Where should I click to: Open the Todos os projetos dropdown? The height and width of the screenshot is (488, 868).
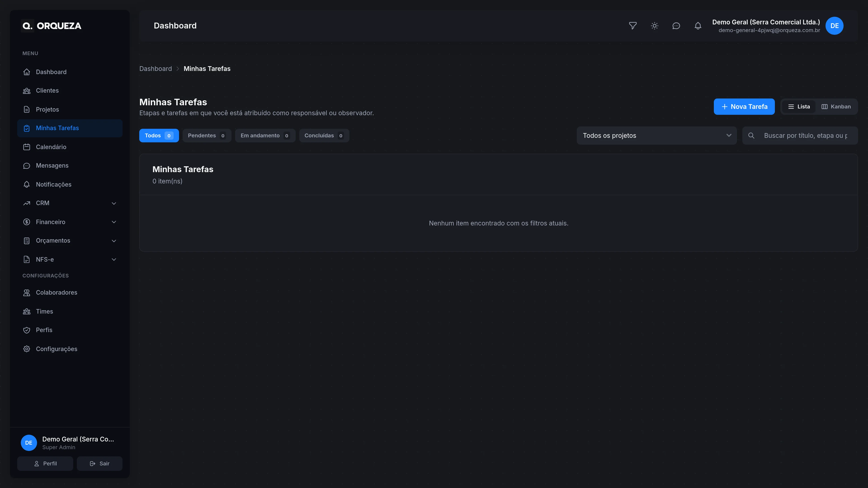tap(657, 136)
